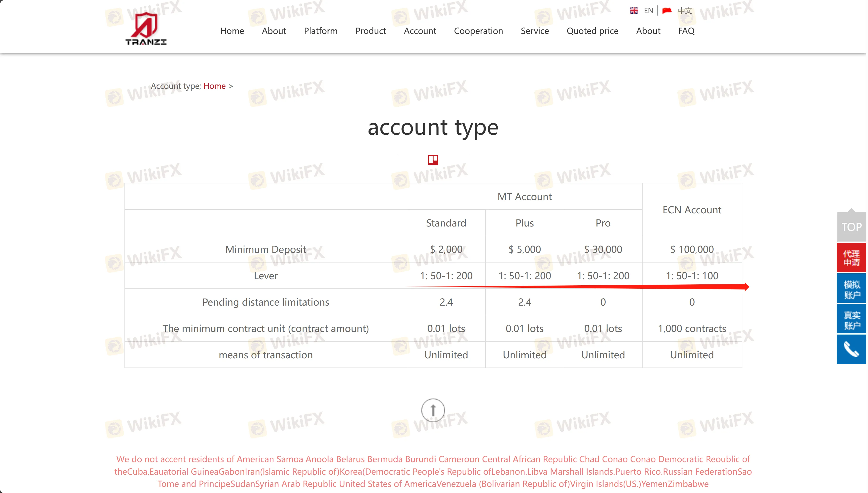Screen dimensions: 868x493
Task: Click the $ 100,000 cell
Action: 692,250
